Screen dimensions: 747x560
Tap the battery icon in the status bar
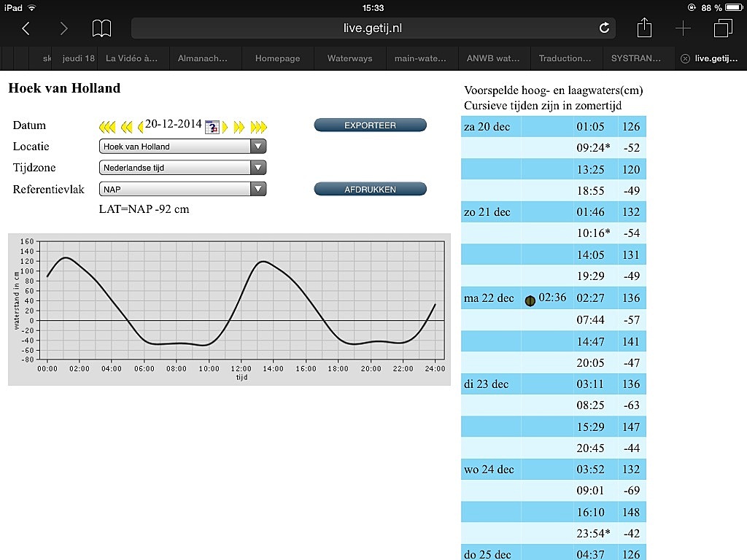click(x=734, y=7)
